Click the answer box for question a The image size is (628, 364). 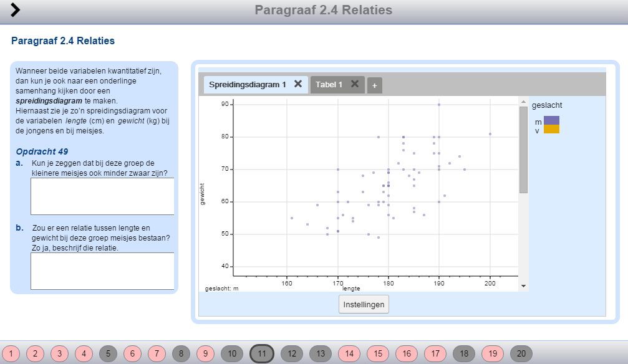(x=102, y=196)
